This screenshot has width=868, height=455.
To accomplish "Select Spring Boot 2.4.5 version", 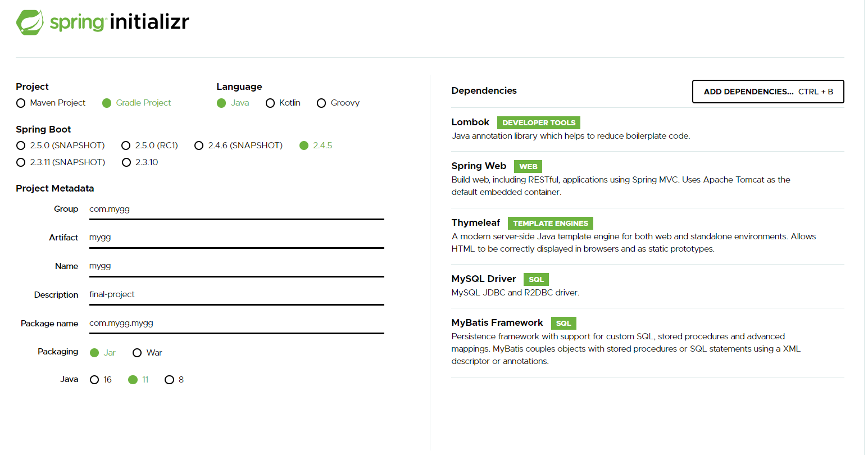I will 316,145.
